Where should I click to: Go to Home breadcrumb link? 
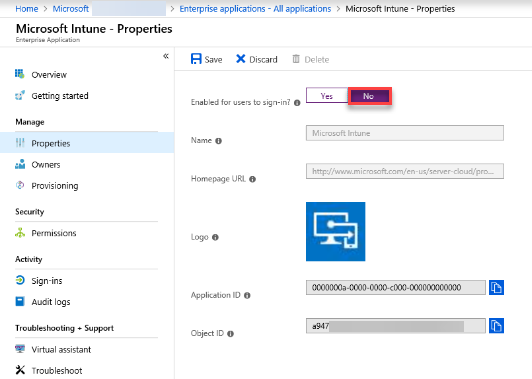[x=27, y=9]
